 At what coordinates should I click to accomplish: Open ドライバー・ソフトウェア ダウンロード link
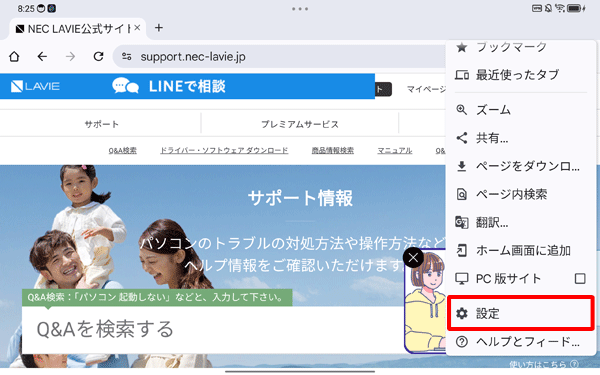click(224, 150)
